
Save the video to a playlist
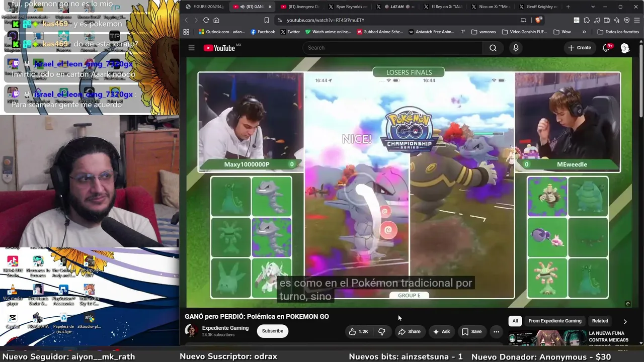[471, 331]
